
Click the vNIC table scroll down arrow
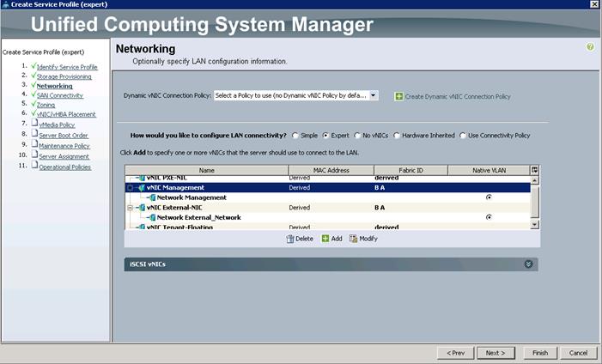coord(534,225)
